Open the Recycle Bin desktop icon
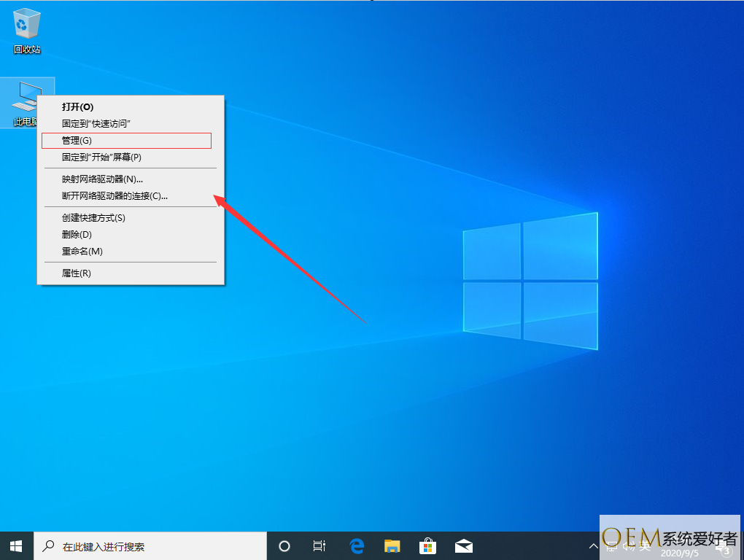Screen dimensions: 744x560 [x=27, y=31]
